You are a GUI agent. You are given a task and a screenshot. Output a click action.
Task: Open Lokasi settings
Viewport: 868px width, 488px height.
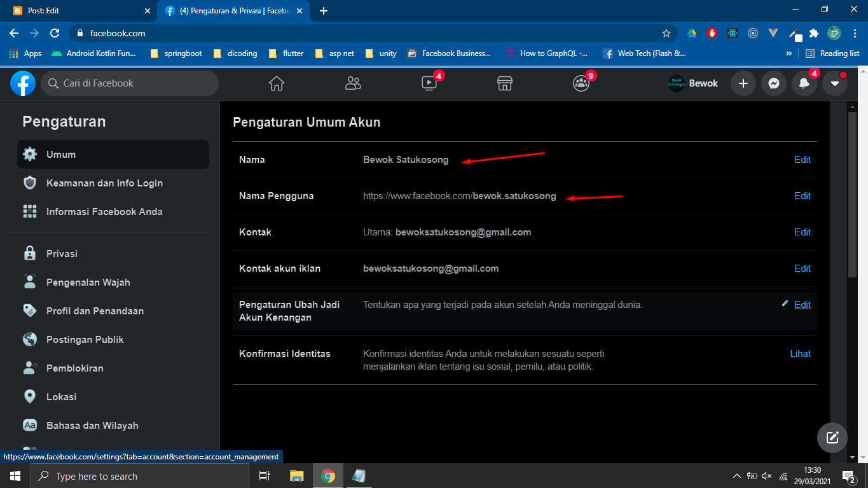(113, 397)
